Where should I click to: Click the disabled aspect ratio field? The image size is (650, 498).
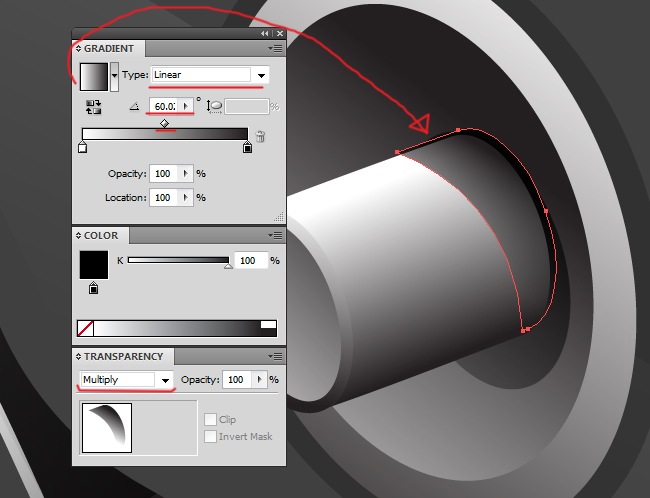pyautogui.click(x=247, y=107)
